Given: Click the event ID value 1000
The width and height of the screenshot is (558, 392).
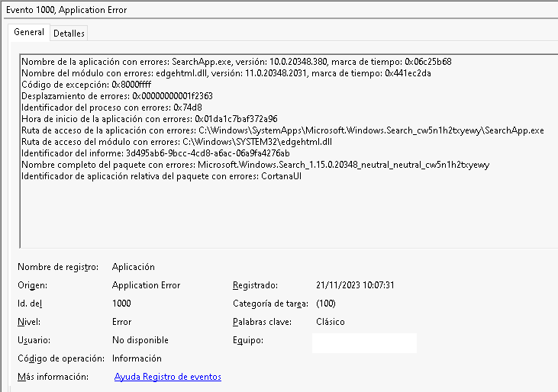Looking at the screenshot, I should click(121, 303).
